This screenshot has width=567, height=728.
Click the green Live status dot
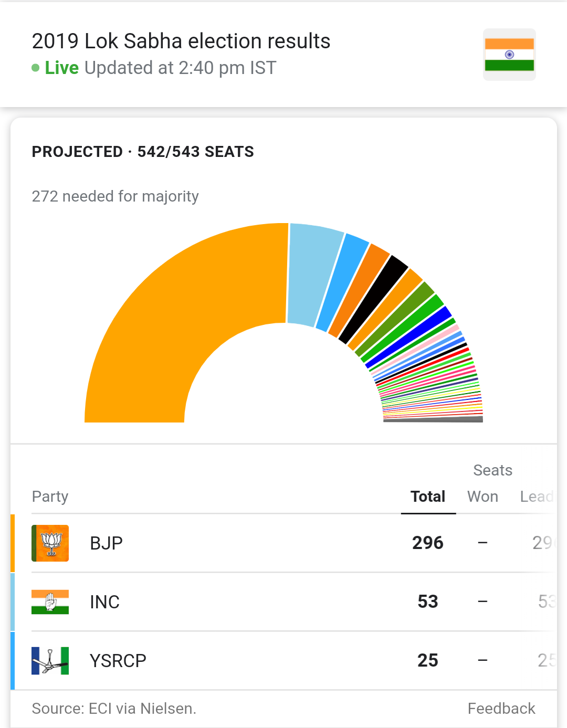pyautogui.click(x=36, y=68)
